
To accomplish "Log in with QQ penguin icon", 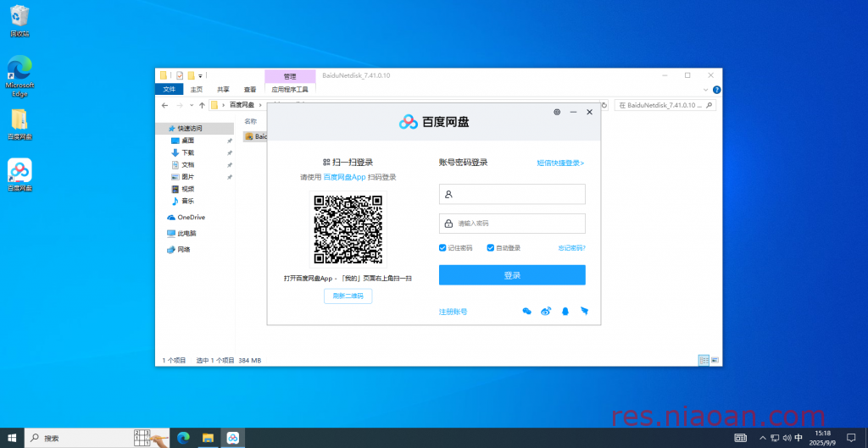I will pos(565,312).
